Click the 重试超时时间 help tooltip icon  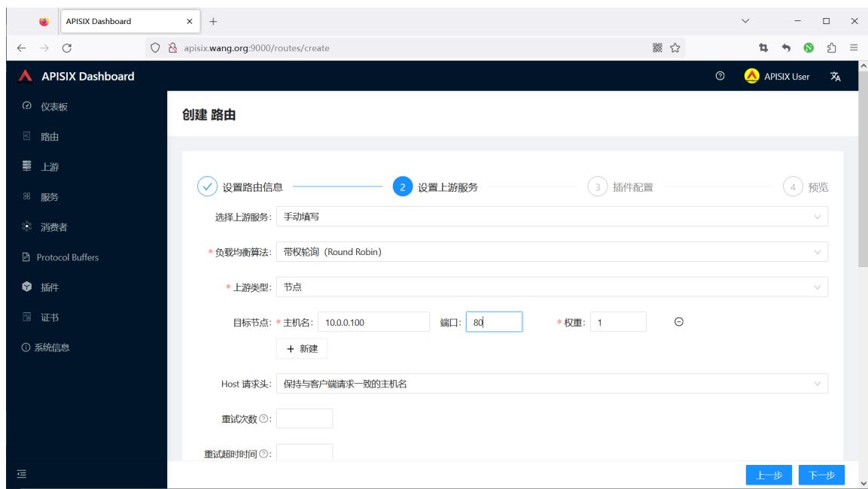[263, 454]
